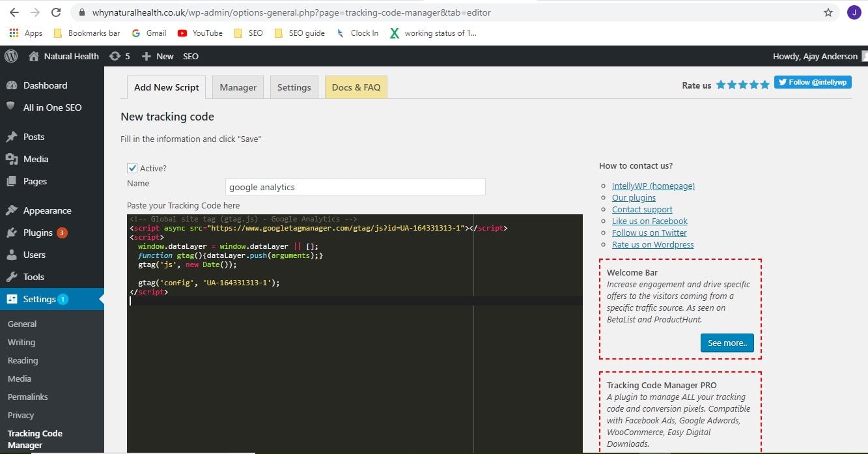
Task: Select the All in One SEO sidebar icon
Action: (14, 107)
